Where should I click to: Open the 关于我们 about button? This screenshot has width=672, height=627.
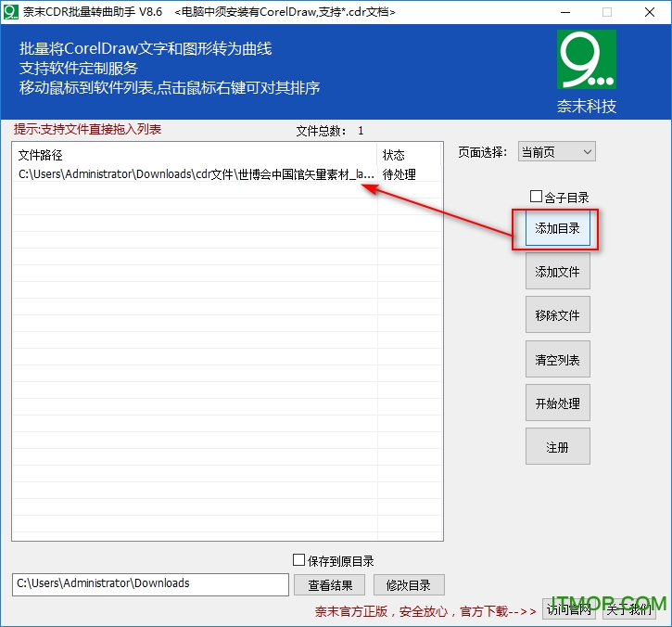coord(628,609)
